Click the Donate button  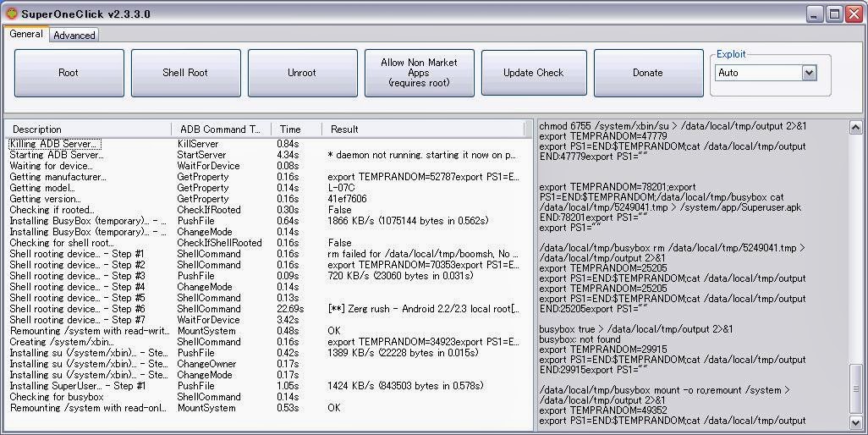pos(648,73)
